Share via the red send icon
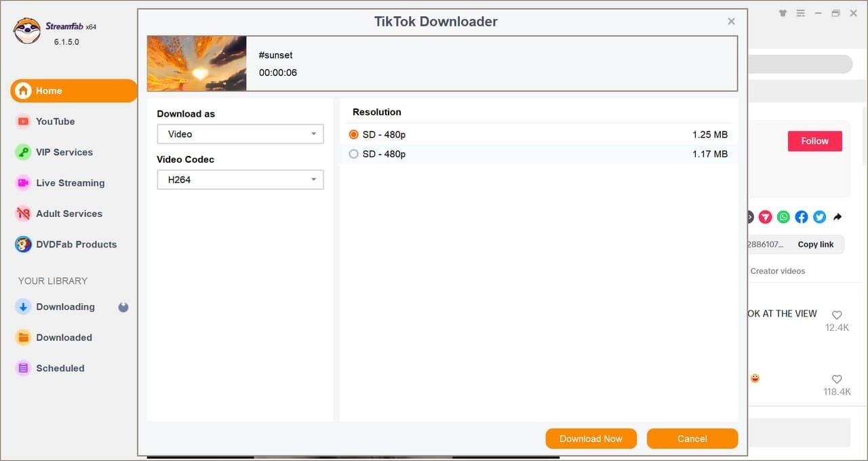The height and width of the screenshot is (461, 868). tap(765, 217)
